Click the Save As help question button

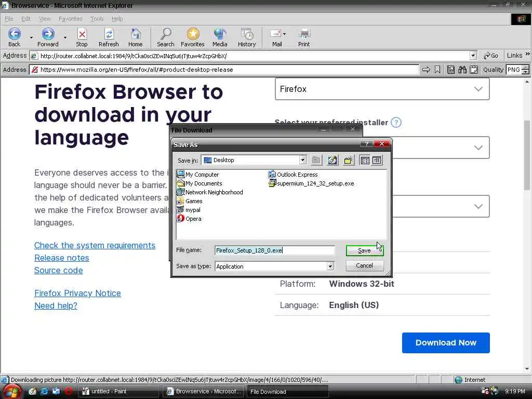tap(366, 144)
